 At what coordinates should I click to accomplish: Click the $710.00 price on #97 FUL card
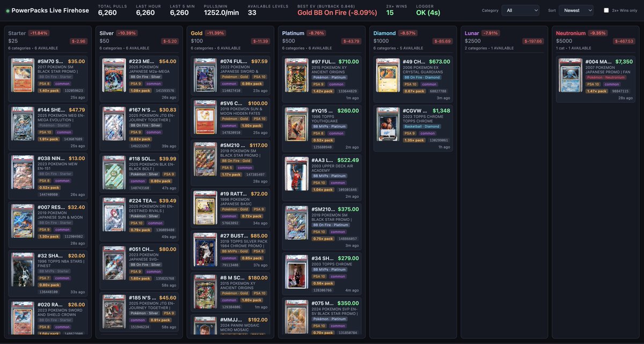point(349,62)
